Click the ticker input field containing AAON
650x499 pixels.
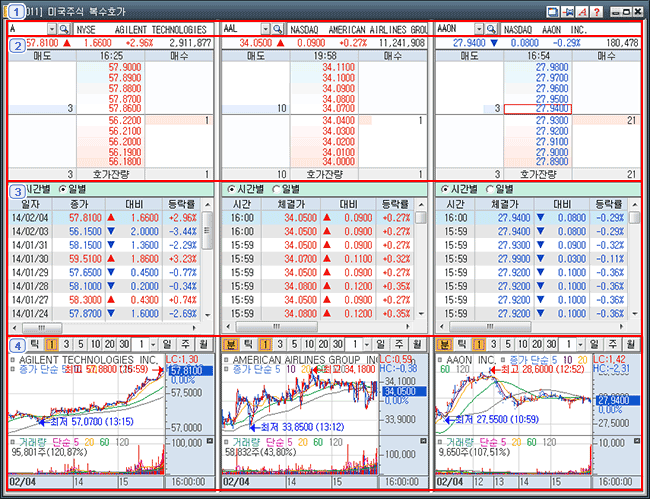(x=455, y=29)
